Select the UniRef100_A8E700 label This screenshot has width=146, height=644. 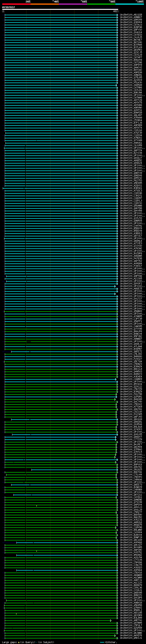tap(131, 620)
